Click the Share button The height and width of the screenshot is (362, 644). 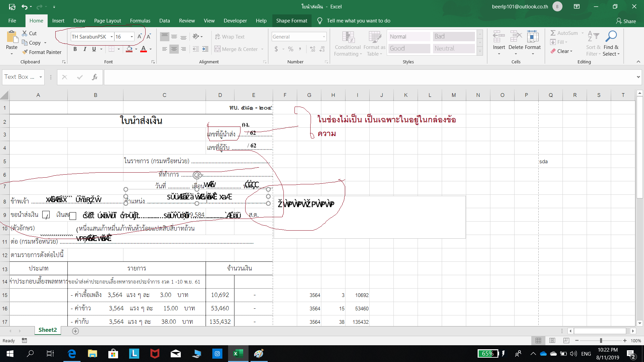pos(626,21)
